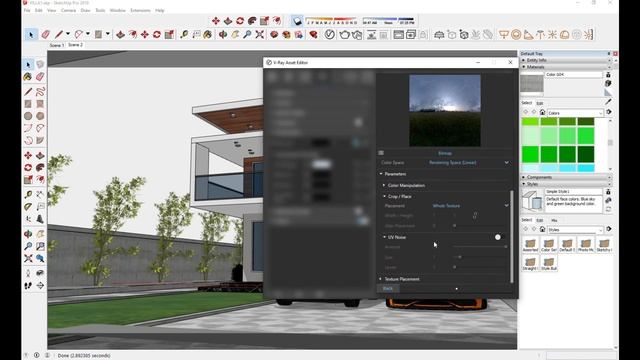This screenshot has height=360, width=640.
Task: Open the Style Builder folder
Action: tap(549, 263)
